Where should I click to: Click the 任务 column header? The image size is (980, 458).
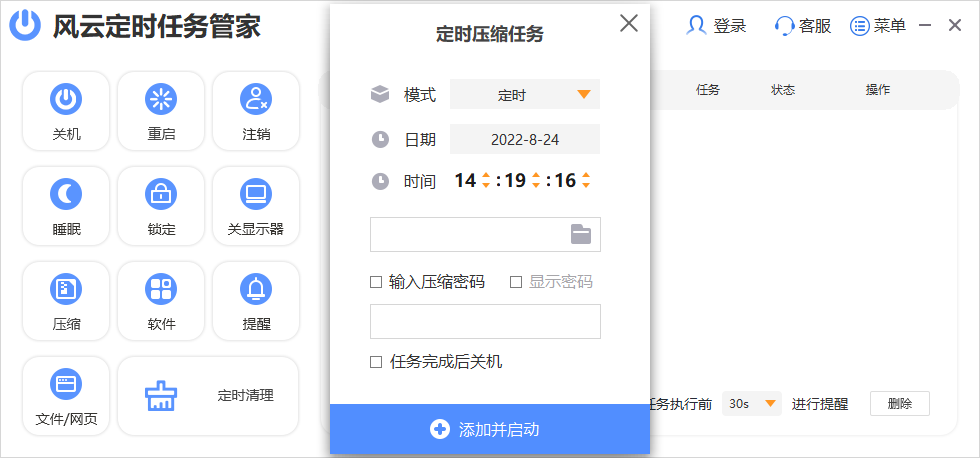tap(708, 90)
